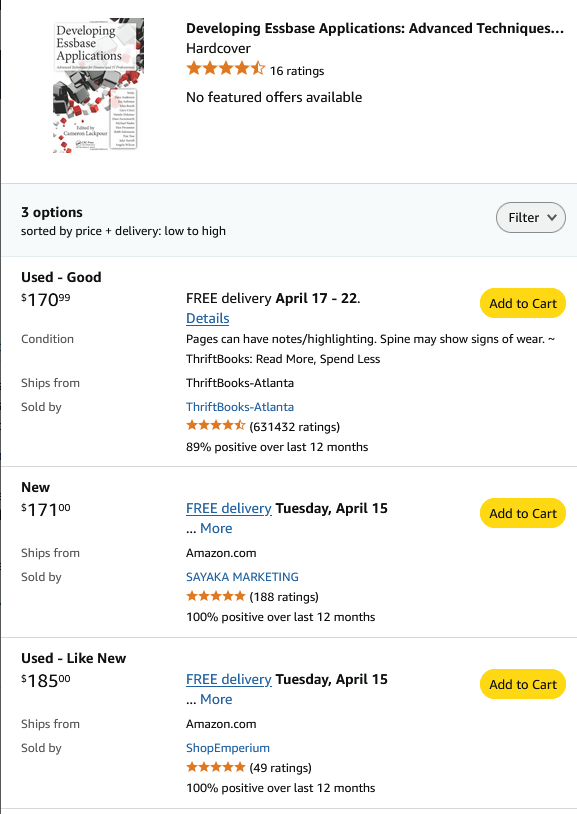577x814 pixels.
Task: Add the Used - Like New $185.00 offer to cart
Action: [x=522, y=684]
